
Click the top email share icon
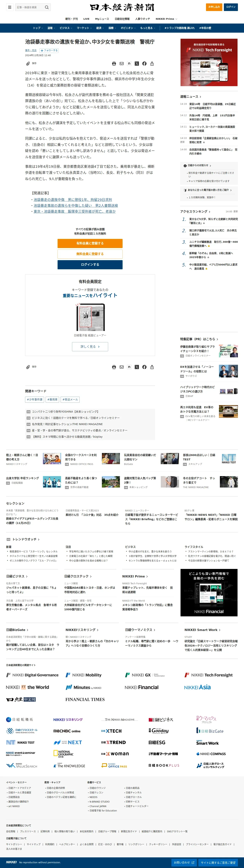pyautogui.click(x=121, y=63)
